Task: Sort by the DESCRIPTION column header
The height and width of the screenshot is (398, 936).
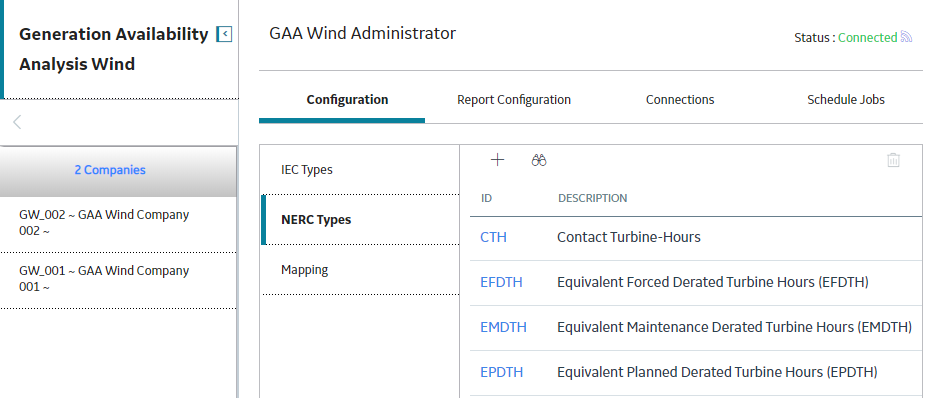Action: 592,198
